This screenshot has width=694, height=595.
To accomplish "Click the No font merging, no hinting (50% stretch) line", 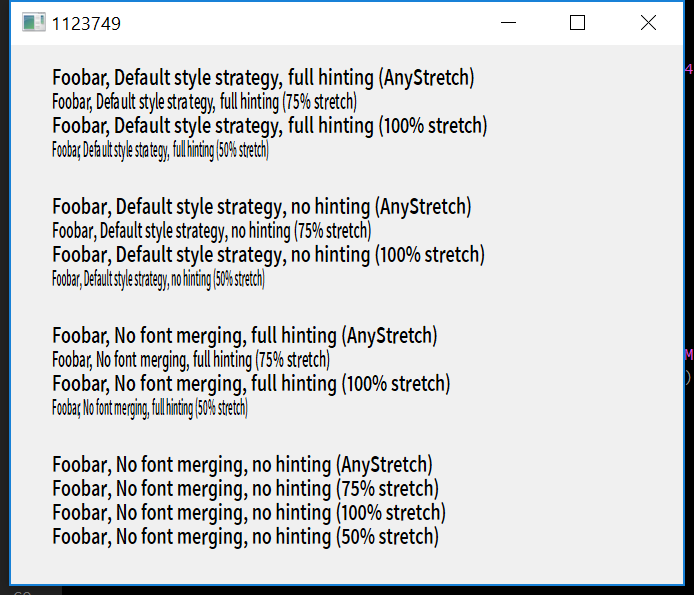I will click(246, 537).
